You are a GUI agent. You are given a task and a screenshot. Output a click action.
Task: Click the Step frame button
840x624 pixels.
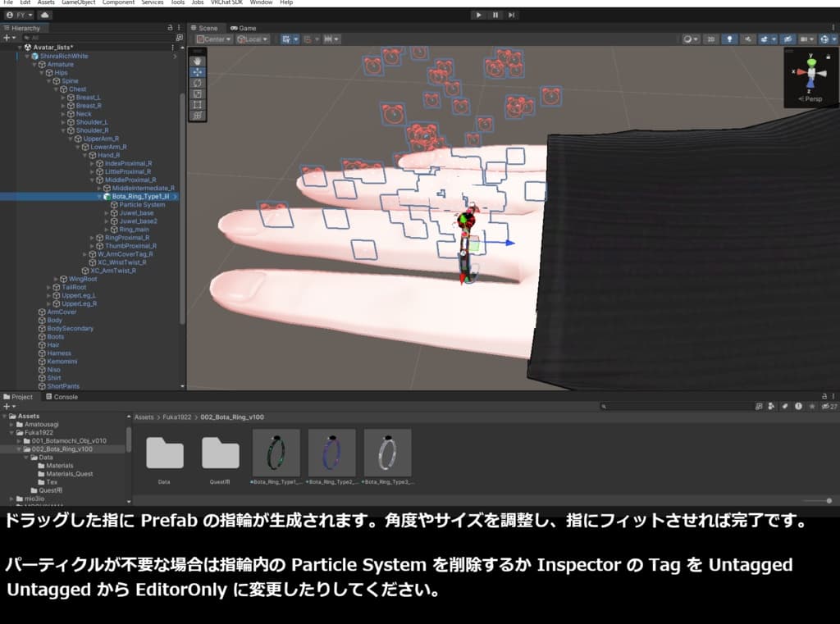pyautogui.click(x=512, y=15)
